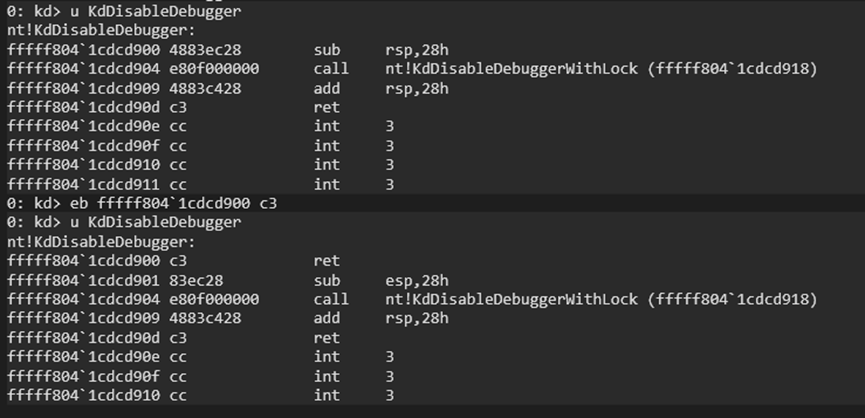Click address fffff804`1cdcd911
The image size is (865, 418).
(71, 184)
